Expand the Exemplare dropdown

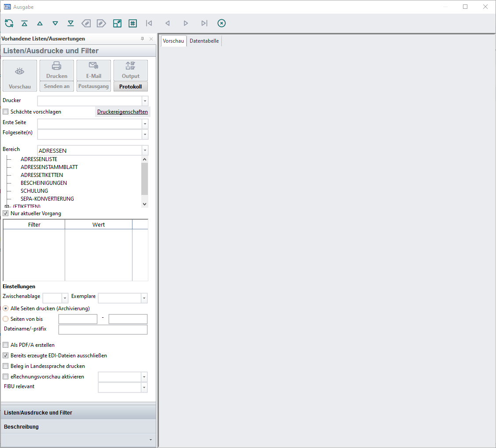(x=144, y=298)
